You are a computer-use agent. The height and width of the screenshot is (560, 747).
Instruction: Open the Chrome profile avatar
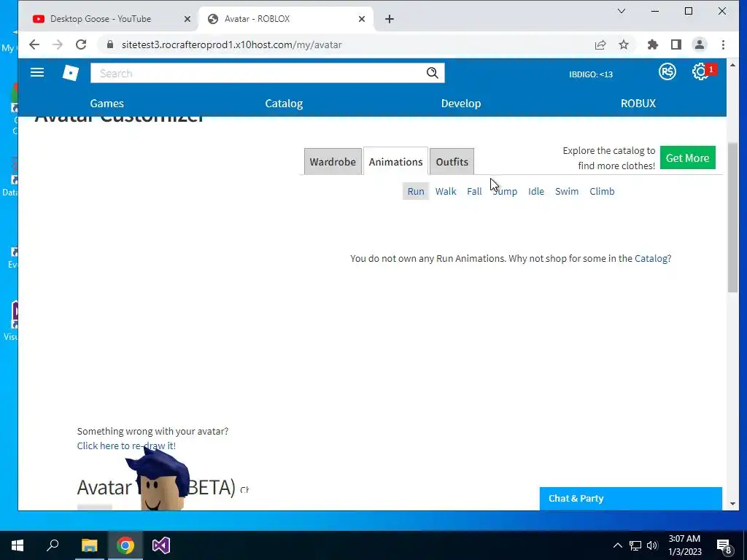(x=700, y=44)
